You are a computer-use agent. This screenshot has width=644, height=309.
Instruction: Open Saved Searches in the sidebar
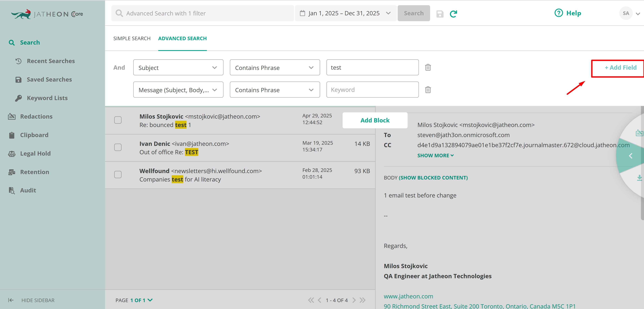point(49,80)
